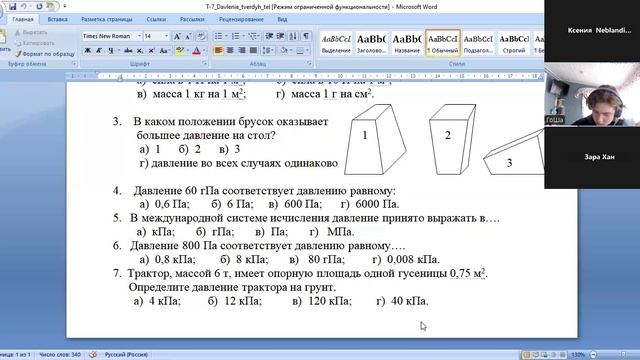Toggle subscript formatting
This screenshot has width=640, height=360.
click(140, 51)
